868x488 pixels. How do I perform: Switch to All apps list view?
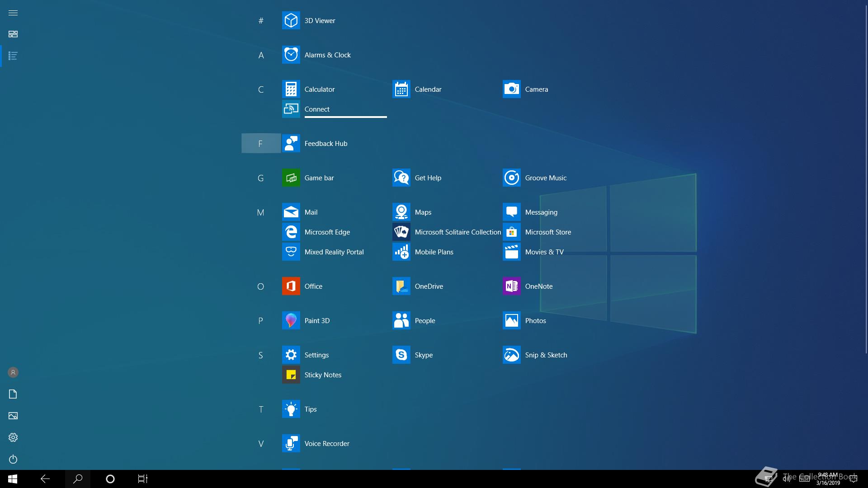(13, 56)
